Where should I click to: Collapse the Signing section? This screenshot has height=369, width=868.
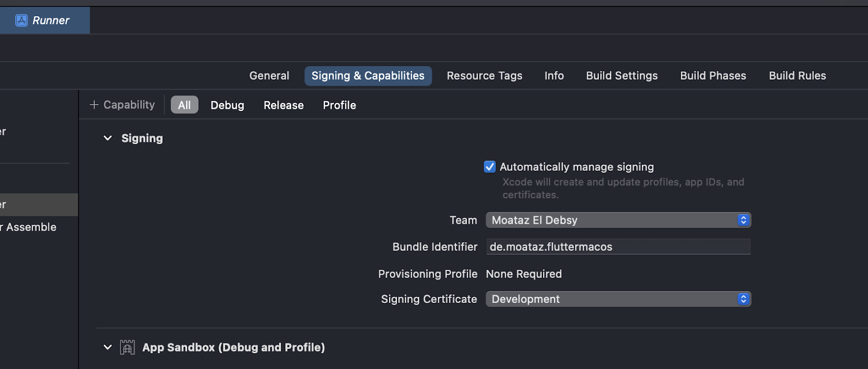(107, 138)
